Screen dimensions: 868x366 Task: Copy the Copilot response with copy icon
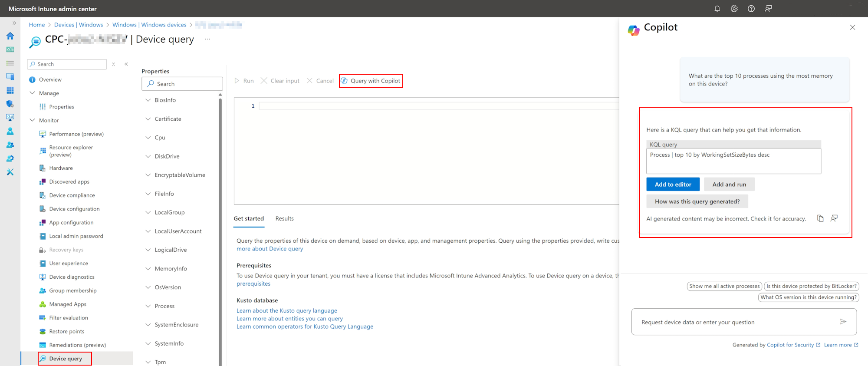(820, 218)
